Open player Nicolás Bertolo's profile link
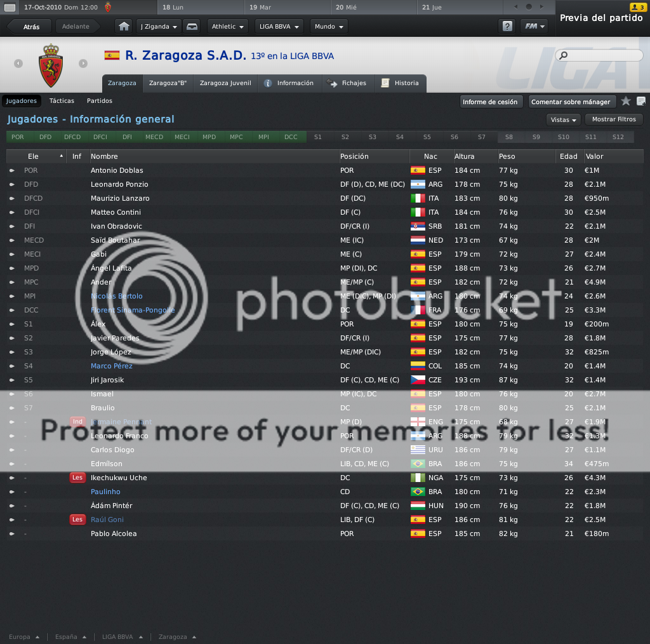650x644 pixels. pos(117,296)
